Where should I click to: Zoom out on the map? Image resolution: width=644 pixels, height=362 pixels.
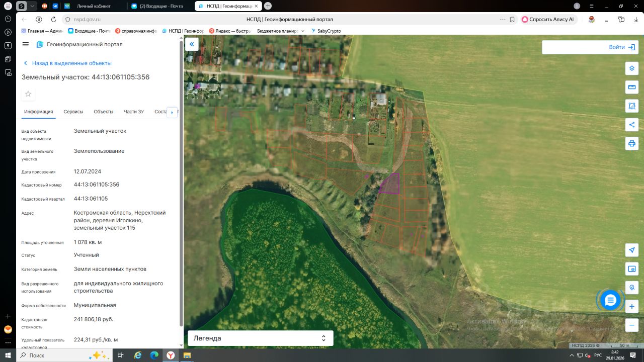click(x=632, y=325)
